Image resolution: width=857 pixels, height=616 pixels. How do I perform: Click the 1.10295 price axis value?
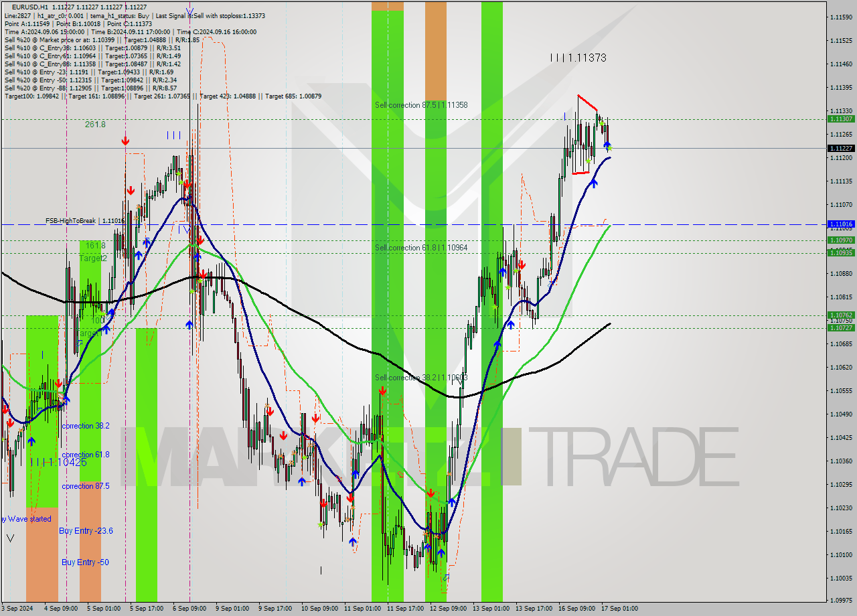pyautogui.click(x=842, y=484)
